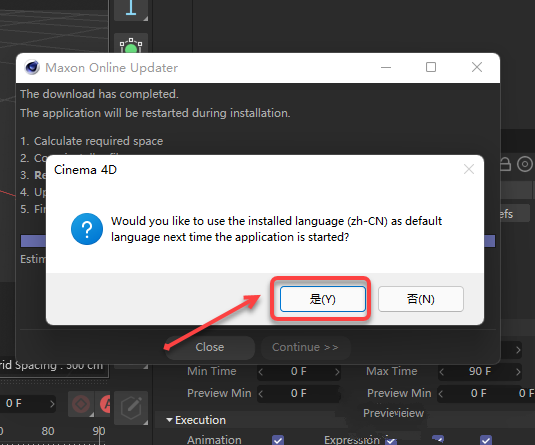Increase current frame with right arrow

52,404
